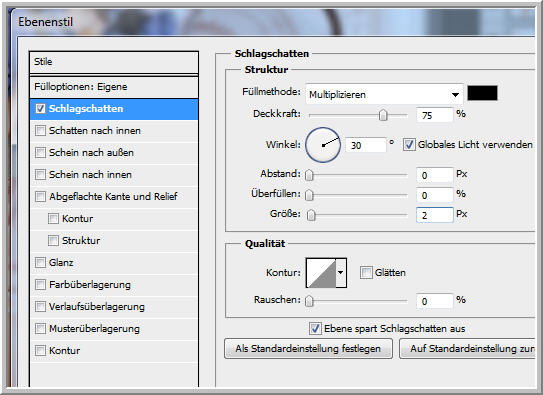Click the Deckkraft slider handle
543x395 pixels.
pyautogui.click(x=383, y=115)
